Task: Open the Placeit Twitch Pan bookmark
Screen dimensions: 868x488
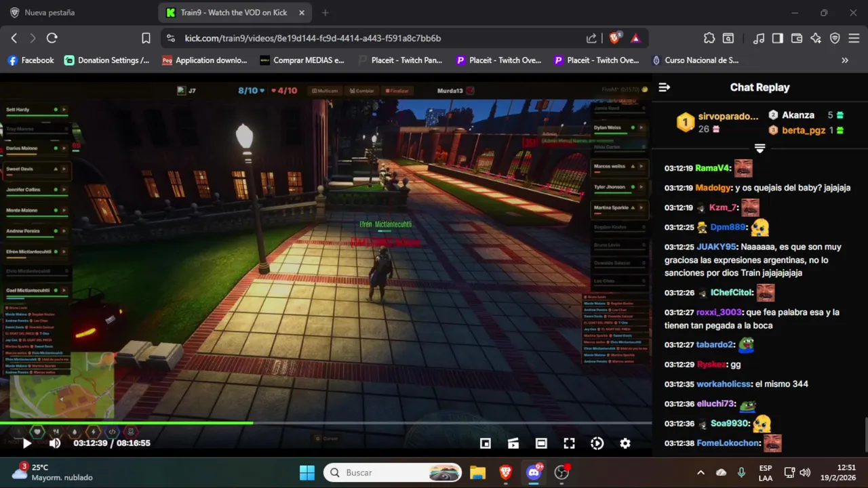Action: click(400, 60)
